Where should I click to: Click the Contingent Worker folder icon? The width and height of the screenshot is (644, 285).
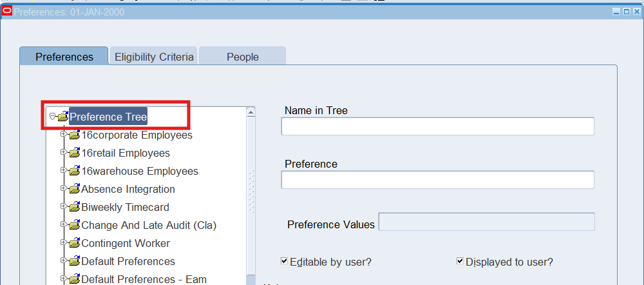point(74,244)
